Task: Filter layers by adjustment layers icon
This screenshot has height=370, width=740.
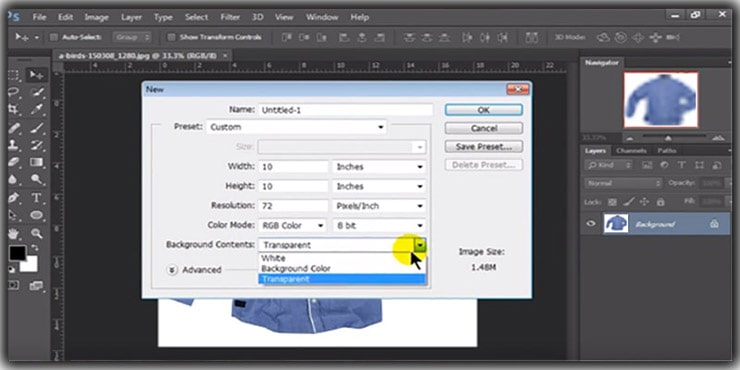Action: (664, 165)
